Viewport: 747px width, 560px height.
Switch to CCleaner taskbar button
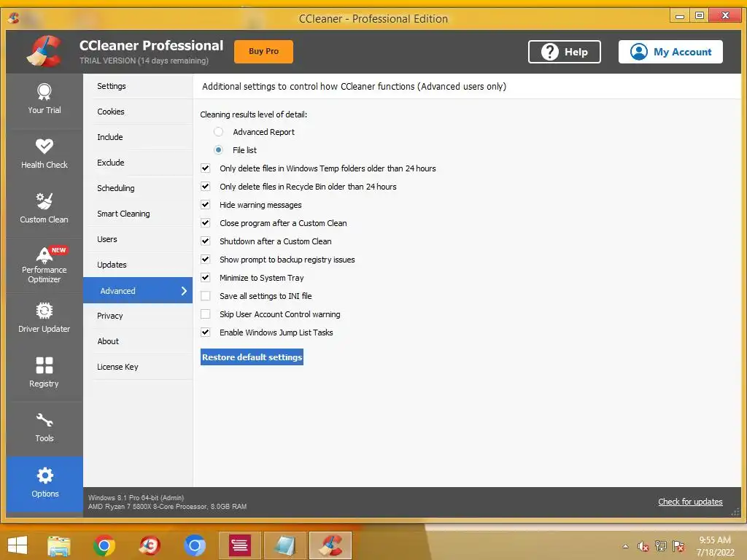pyautogui.click(x=330, y=545)
